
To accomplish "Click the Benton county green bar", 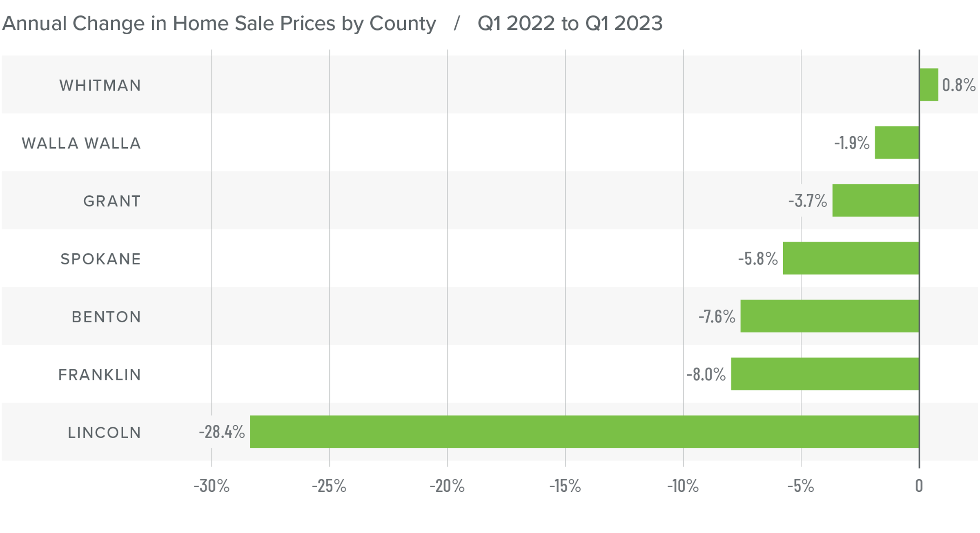I will (x=829, y=316).
